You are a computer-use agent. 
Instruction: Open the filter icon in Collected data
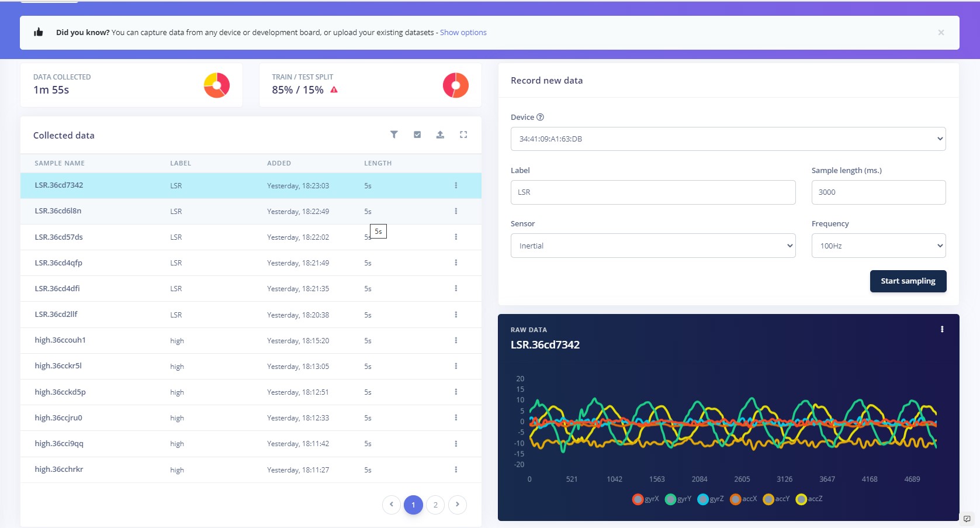(394, 134)
